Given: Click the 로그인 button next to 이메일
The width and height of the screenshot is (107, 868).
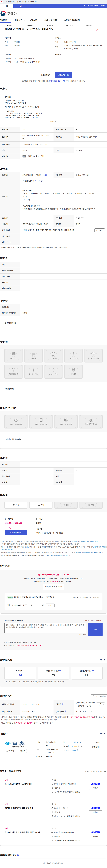Looking at the screenshot, I should pyautogui.click(x=50, y=605).
